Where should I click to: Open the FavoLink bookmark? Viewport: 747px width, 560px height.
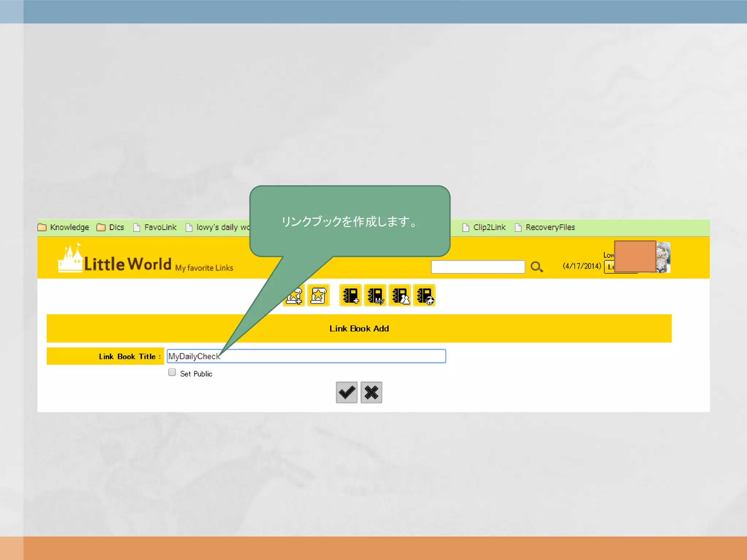point(155,227)
